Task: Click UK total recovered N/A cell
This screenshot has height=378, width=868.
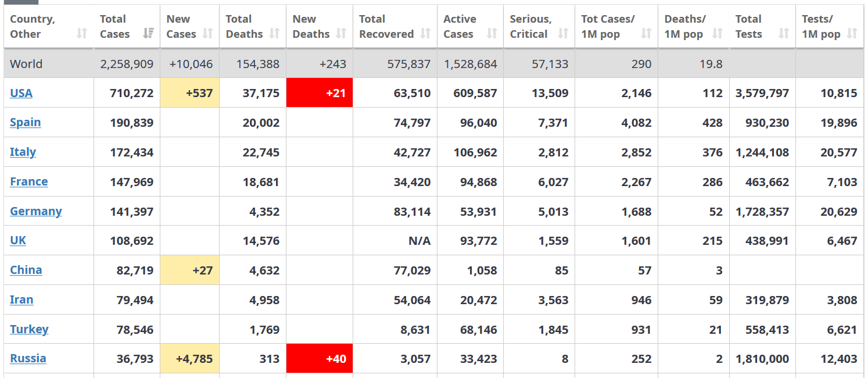Action: coord(419,241)
